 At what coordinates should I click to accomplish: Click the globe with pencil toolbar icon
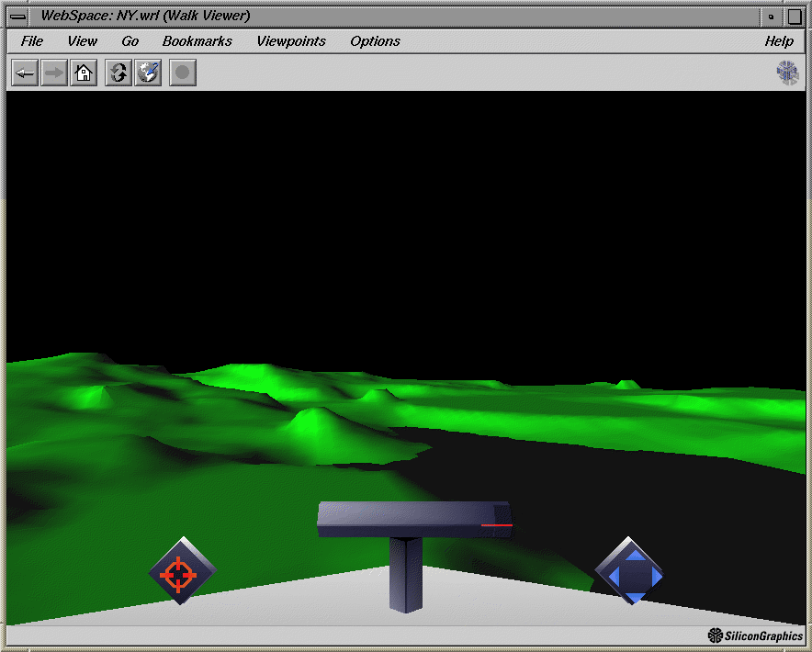pyautogui.click(x=148, y=73)
